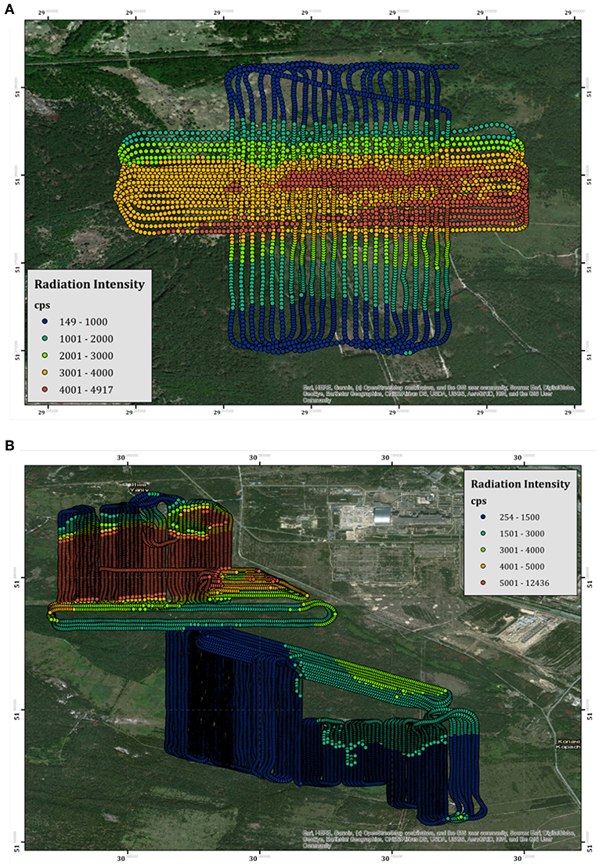Click the Radiation Intensity title in panel A legend
Viewport: 599px width, 868px height.
coord(89,285)
